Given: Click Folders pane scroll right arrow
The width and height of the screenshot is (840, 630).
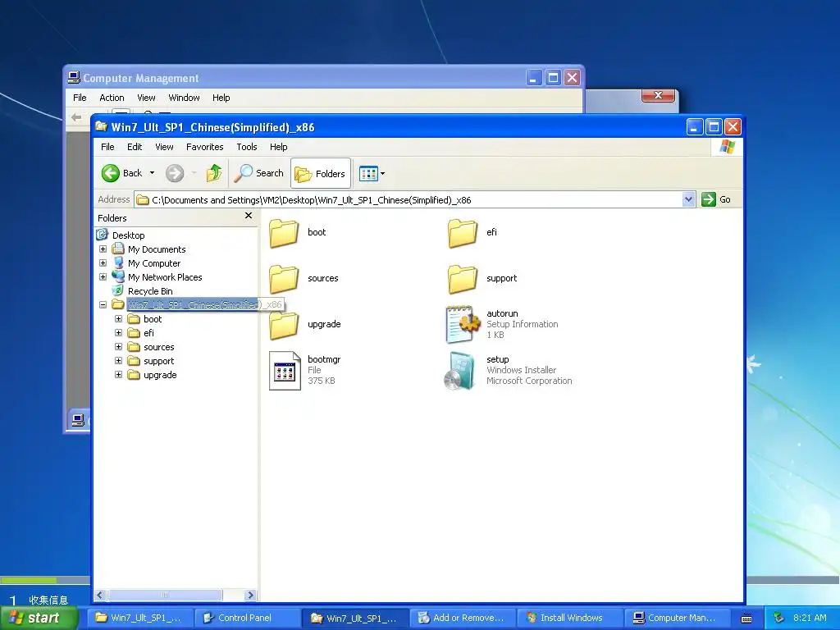Looking at the screenshot, I should (250, 596).
